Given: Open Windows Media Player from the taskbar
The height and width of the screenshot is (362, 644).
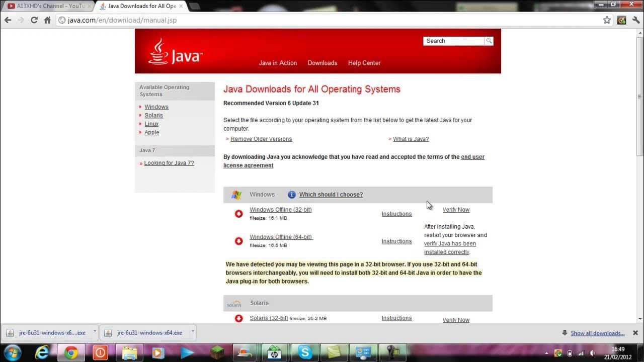Looking at the screenshot, I should pos(158,352).
